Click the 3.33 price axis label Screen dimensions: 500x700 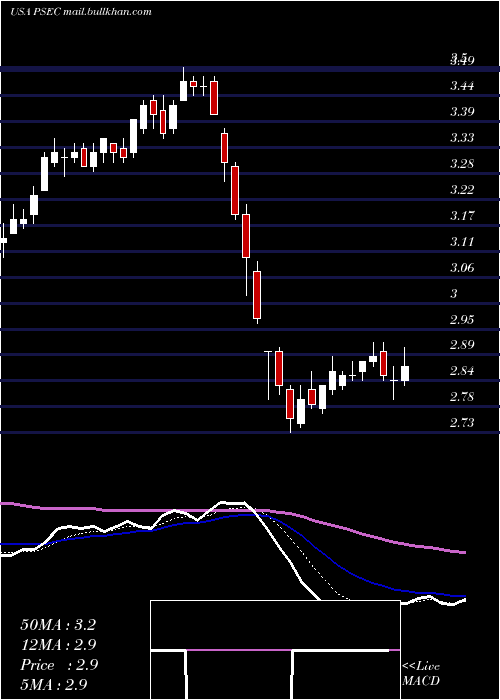click(x=462, y=138)
